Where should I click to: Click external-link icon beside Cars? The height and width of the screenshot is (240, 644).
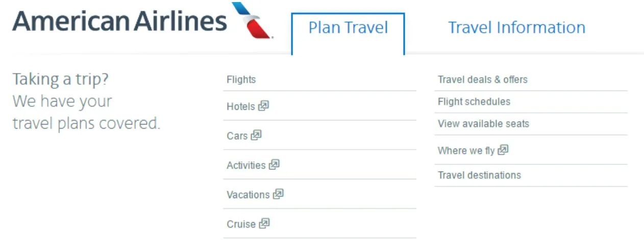click(256, 135)
